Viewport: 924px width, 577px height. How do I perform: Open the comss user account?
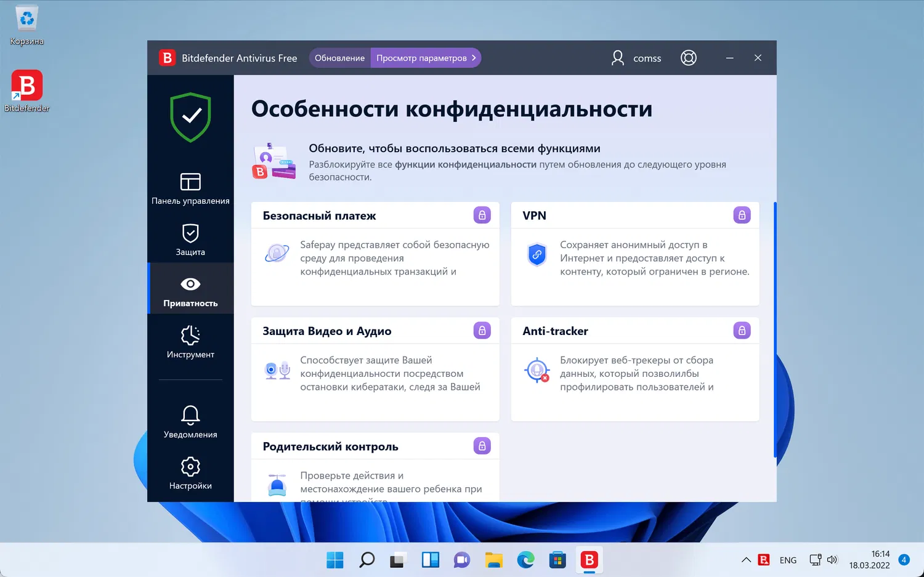(x=636, y=58)
